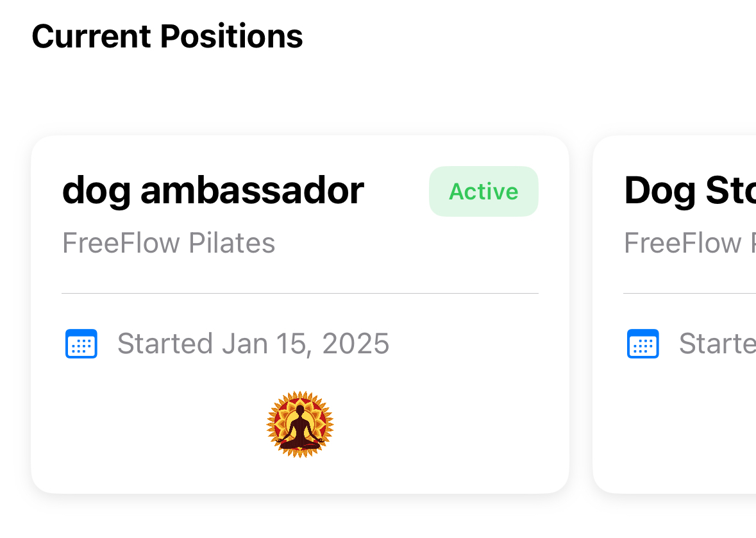
Task: Click the divider line on the second card
Action: tap(689, 293)
